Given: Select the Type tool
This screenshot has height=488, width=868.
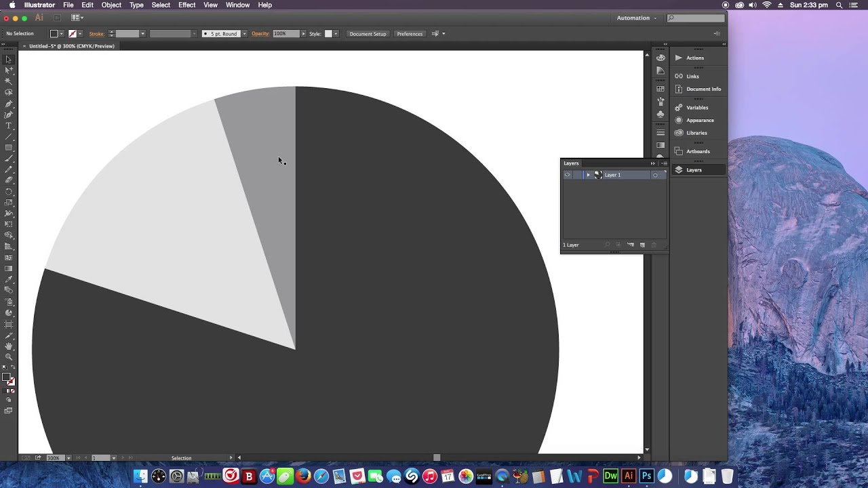Looking at the screenshot, I should click(x=9, y=125).
